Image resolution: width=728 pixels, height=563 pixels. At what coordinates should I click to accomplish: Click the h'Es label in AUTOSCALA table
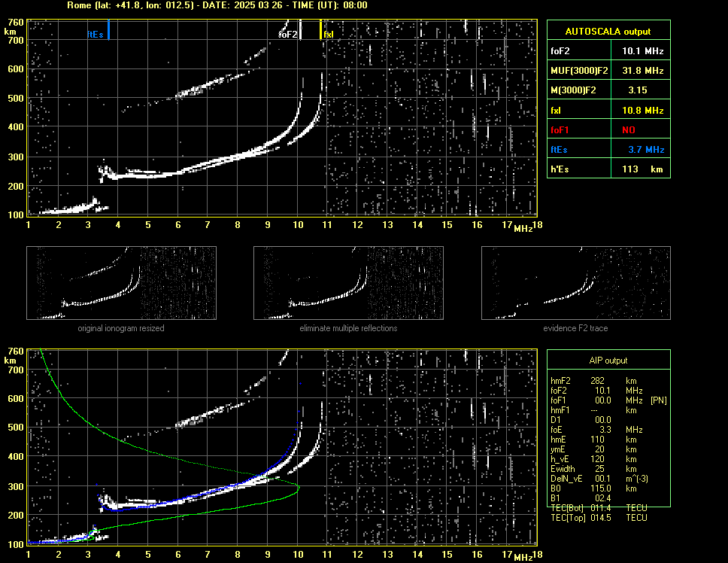(559, 169)
